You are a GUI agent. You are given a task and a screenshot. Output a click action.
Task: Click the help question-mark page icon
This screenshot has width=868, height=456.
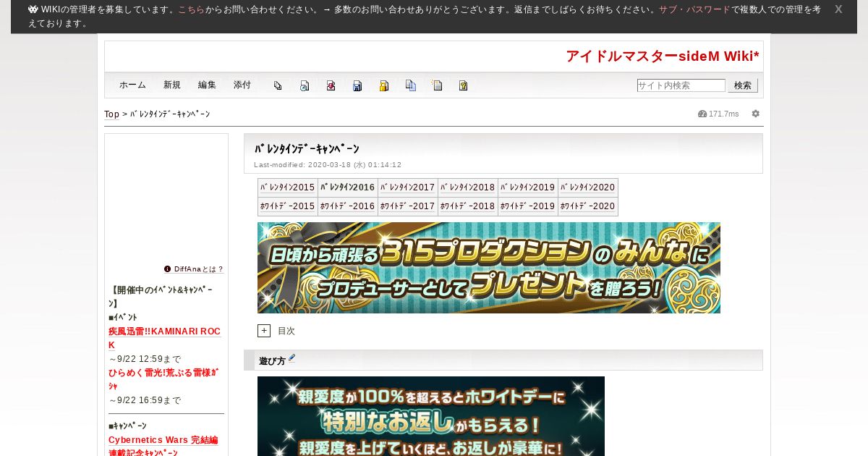(x=464, y=85)
